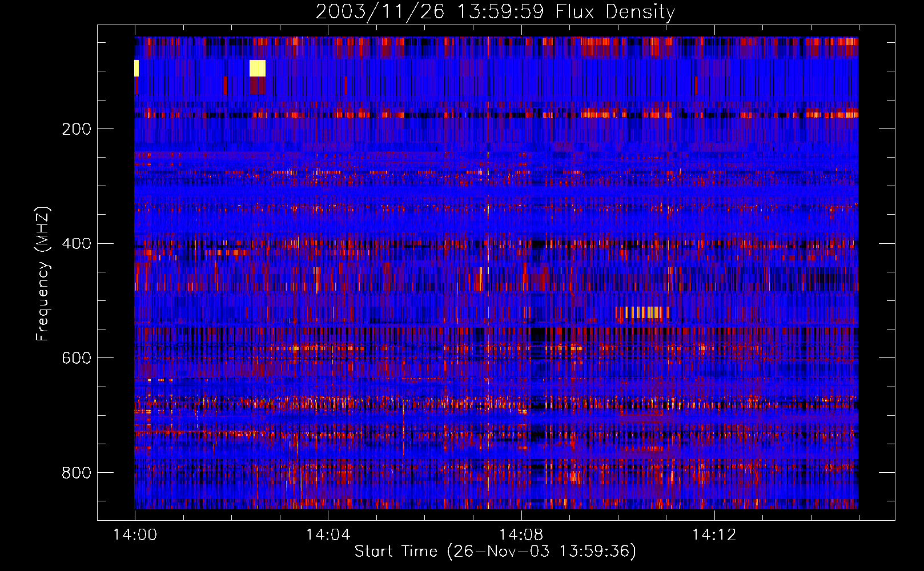Click the "Frequency (MHZ)" y-axis label

point(42,274)
